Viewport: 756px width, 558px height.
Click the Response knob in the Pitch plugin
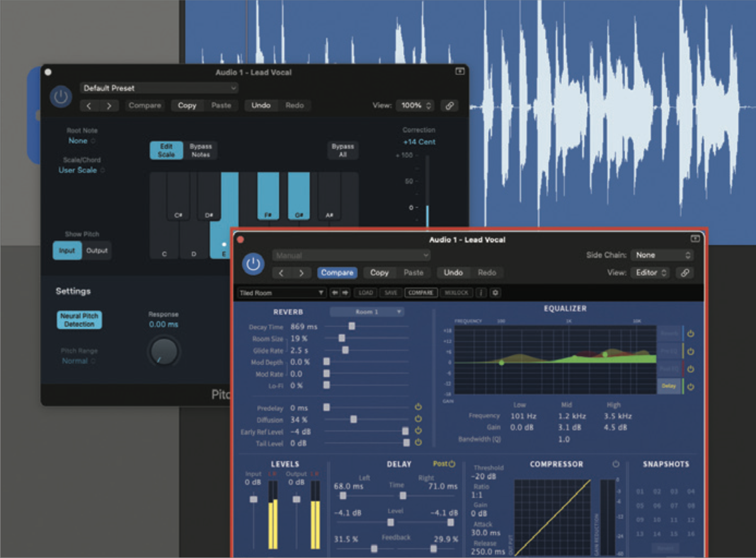coord(163,352)
